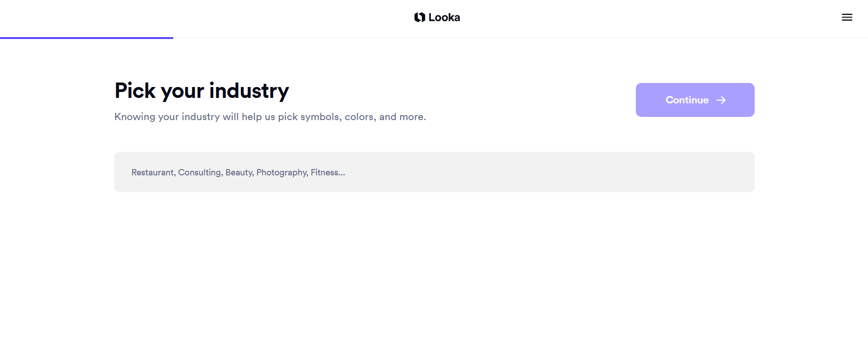Click the 'Pick your industry' heading
This screenshot has width=868, height=344.
pos(202,91)
